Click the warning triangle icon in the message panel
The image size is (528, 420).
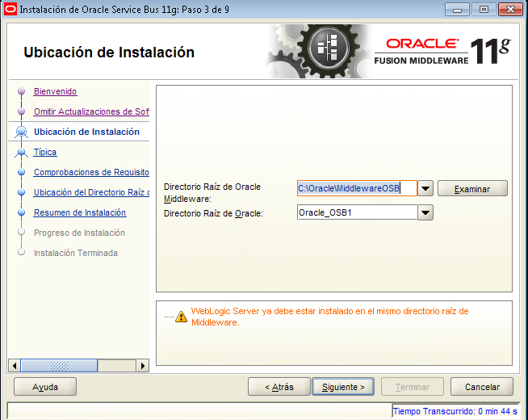coord(181,317)
